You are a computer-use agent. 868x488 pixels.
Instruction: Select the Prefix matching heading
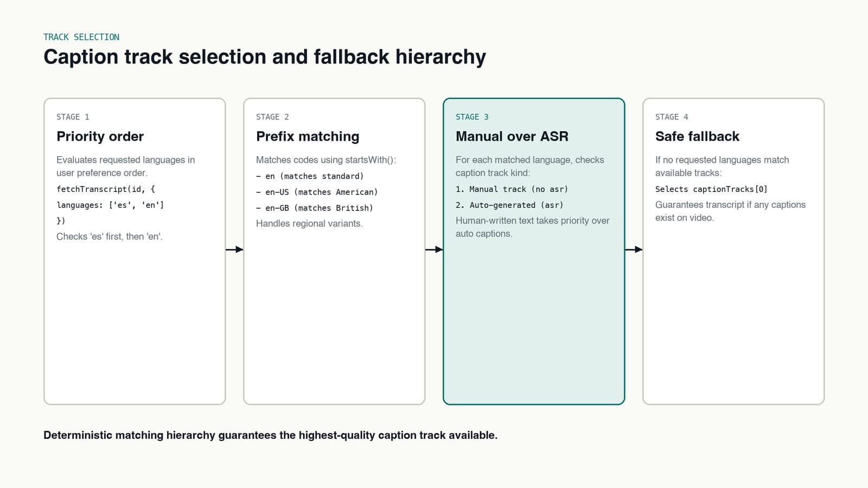tap(308, 136)
